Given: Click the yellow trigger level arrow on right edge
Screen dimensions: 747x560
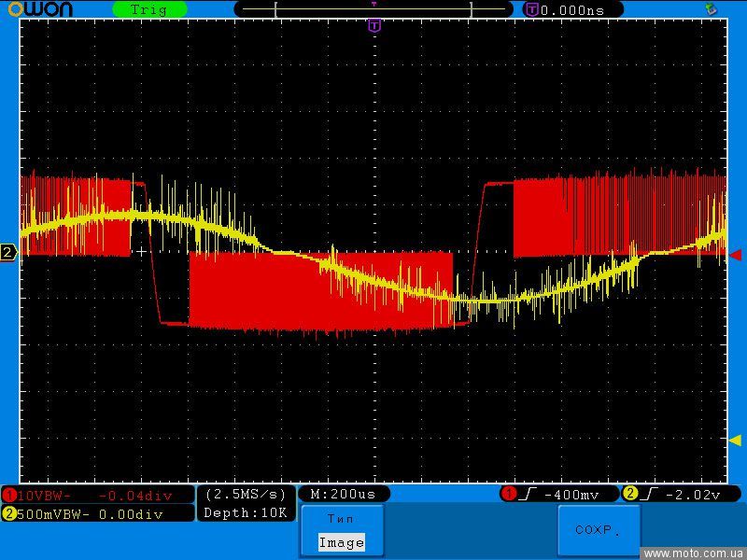Looking at the screenshot, I should [x=735, y=440].
